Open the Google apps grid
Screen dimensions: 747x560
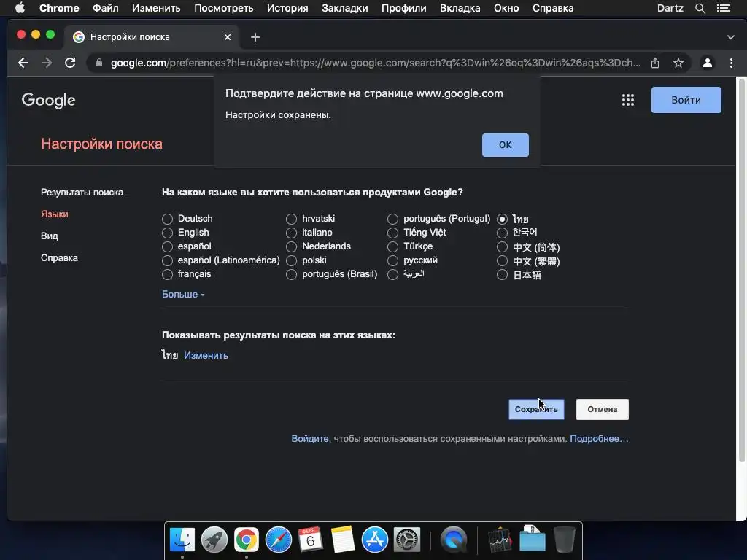coord(628,100)
